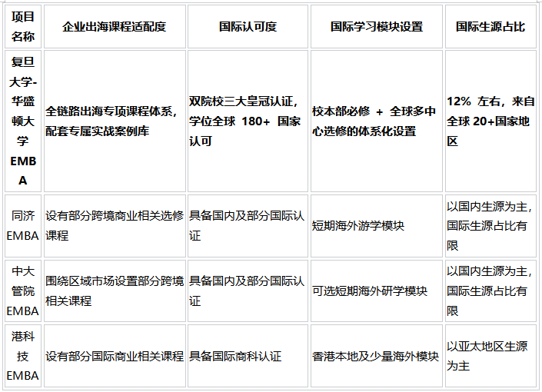Click the '企业出海课程适配度' column header
The width and height of the screenshot is (542, 392).
coord(115,26)
